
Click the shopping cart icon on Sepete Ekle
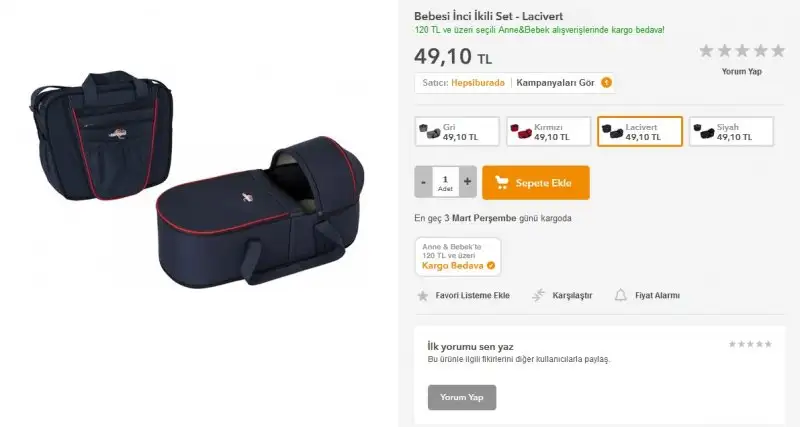[x=502, y=183]
